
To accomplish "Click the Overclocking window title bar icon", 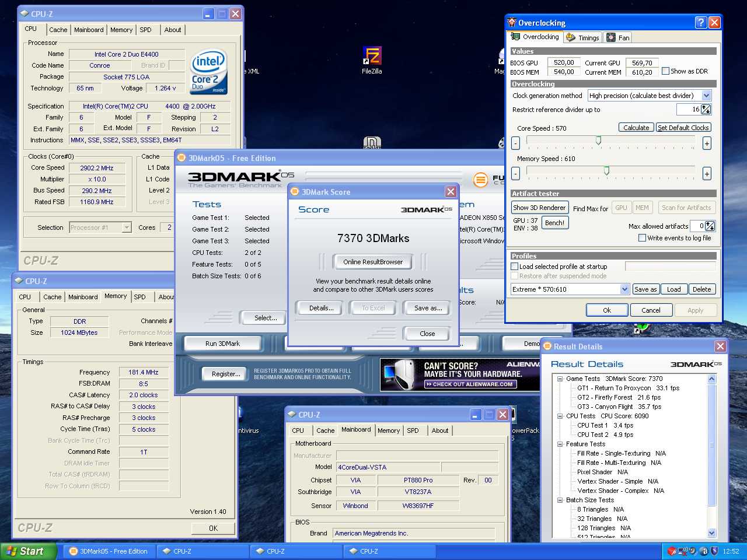I will 512,22.
